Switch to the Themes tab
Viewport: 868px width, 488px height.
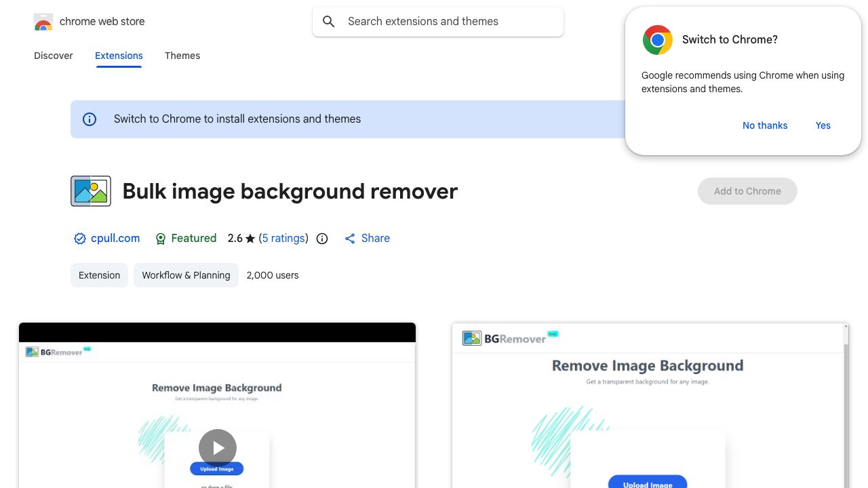182,56
